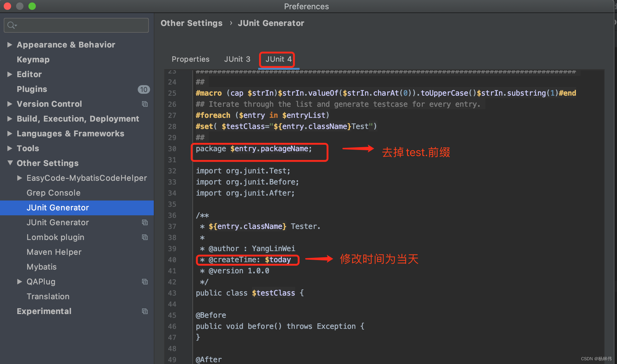Expand the Tools settings group
Screen dimensions: 617x364
(10, 148)
